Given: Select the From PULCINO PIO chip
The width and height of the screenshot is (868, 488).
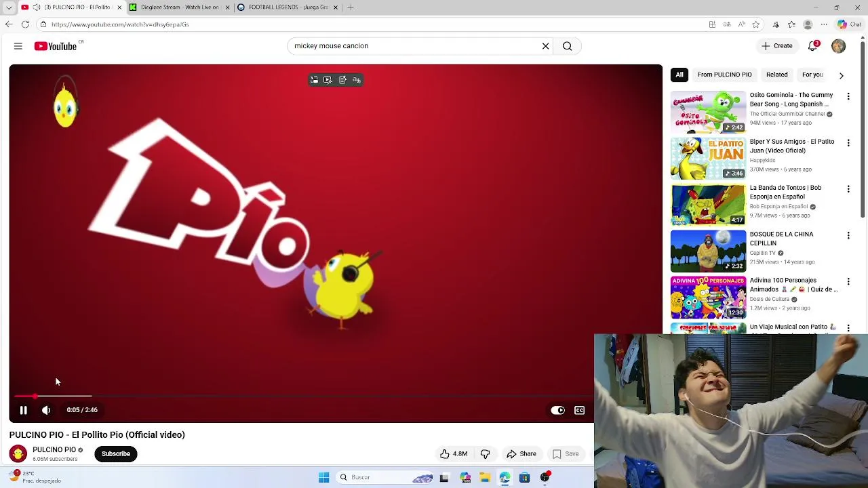Looking at the screenshot, I should click(724, 75).
